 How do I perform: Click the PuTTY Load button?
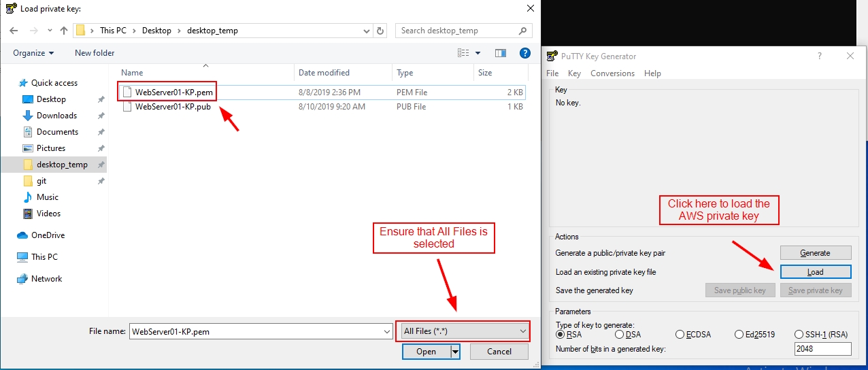[815, 272]
